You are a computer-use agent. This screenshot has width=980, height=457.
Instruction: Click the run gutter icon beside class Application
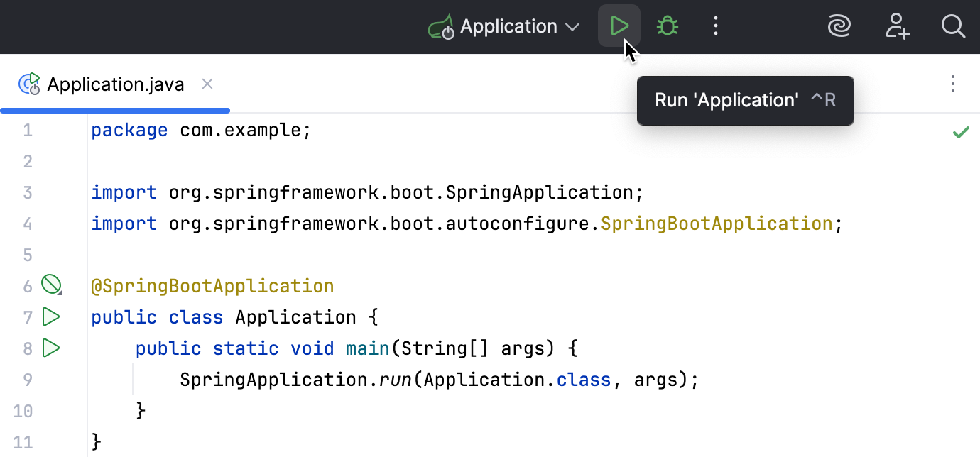click(50, 316)
